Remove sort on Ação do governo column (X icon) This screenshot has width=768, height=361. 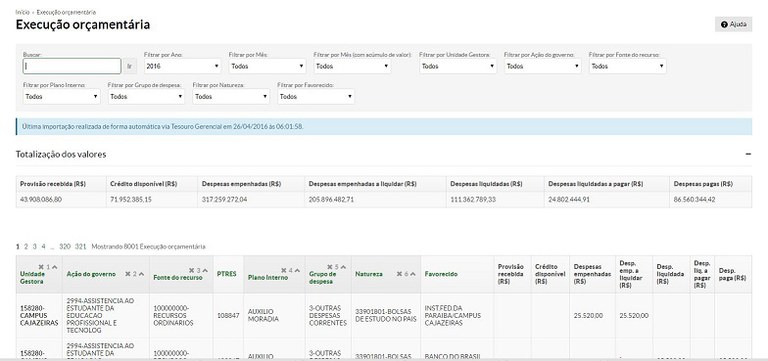pos(127,274)
